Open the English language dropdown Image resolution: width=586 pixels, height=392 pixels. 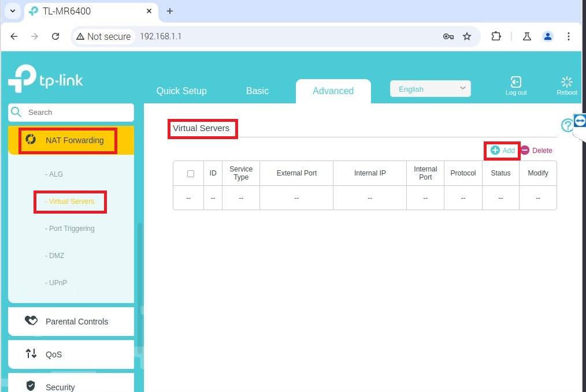(431, 89)
